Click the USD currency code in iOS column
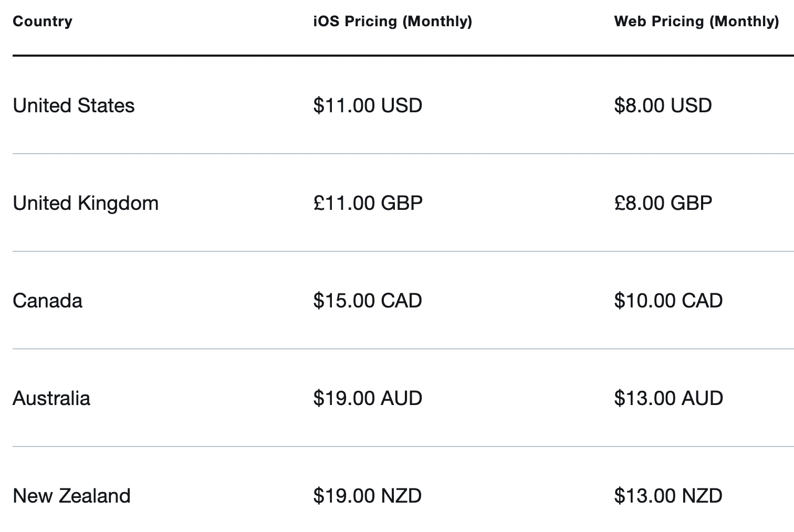 click(x=402, y=105)
